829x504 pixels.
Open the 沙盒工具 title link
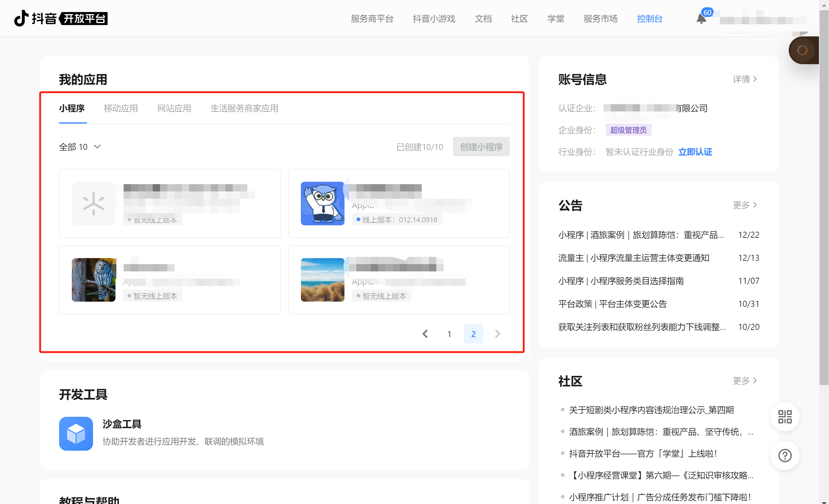[122, 424]
